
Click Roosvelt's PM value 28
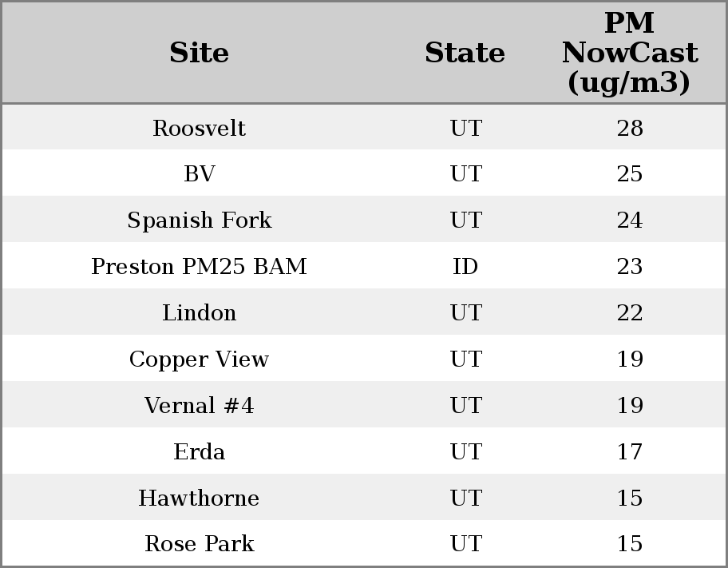[629, 128]
